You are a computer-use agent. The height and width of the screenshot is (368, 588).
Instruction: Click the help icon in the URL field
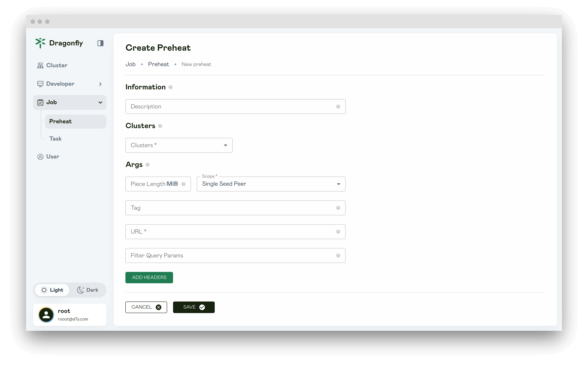pos(338,232)
